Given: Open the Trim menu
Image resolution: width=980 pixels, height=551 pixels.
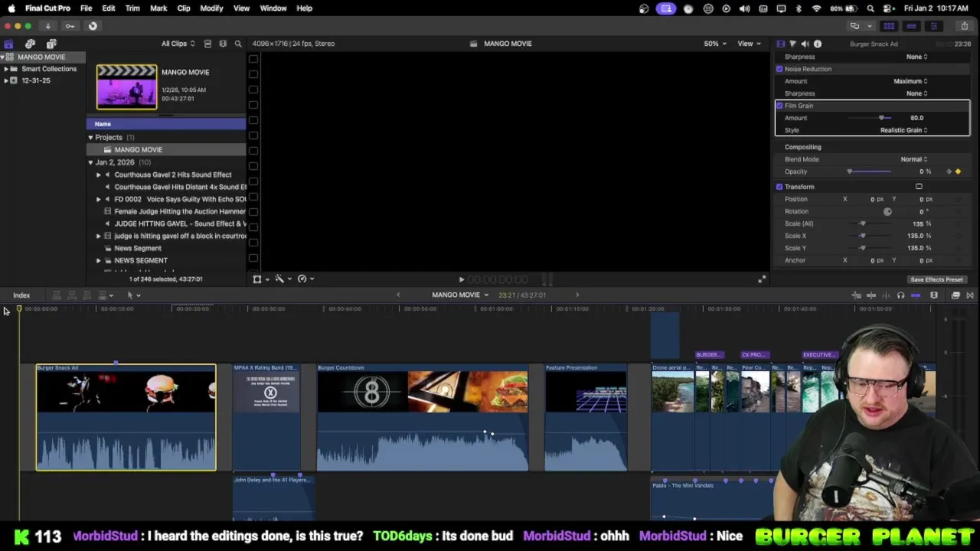Looking at the screenshot, I should pos(132,8).
